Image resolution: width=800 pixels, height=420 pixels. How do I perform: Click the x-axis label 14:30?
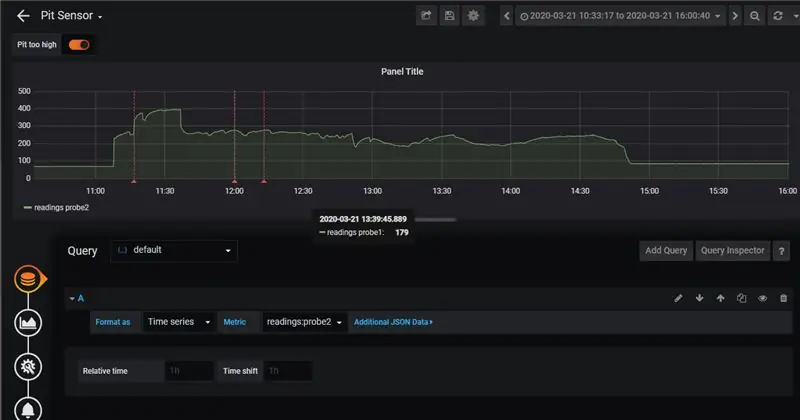pyautogui.click(x=580, y=191)
